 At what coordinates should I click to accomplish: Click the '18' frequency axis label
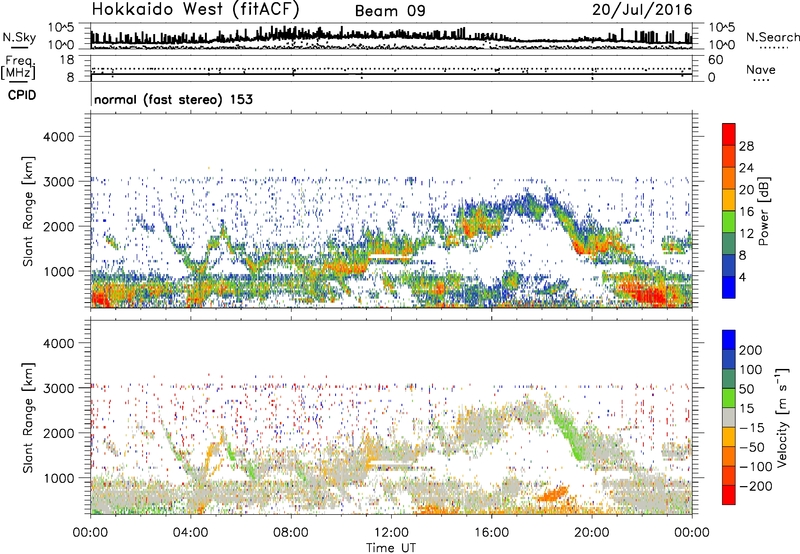(x=67, y=60)
